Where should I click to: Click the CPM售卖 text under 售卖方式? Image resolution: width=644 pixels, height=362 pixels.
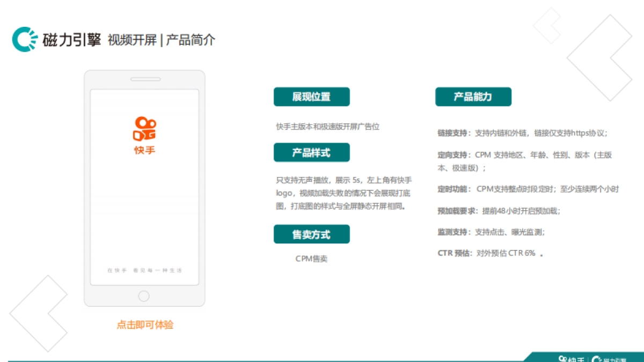313,258
